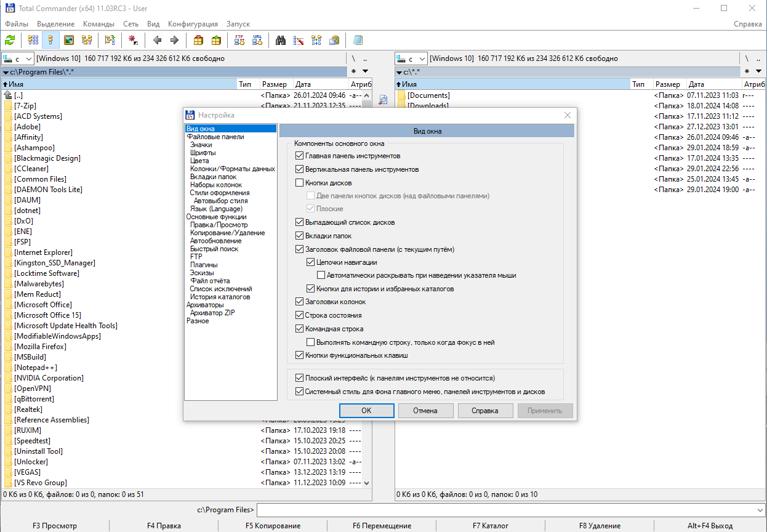Click the URL download toolbar icon

coord(257,41)
